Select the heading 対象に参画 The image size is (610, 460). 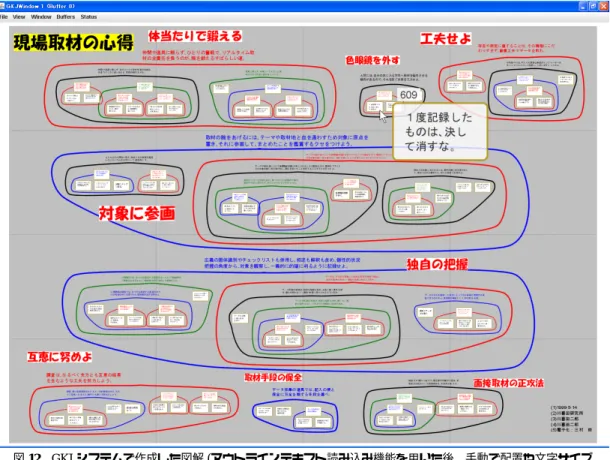click(x=137, y=213)
